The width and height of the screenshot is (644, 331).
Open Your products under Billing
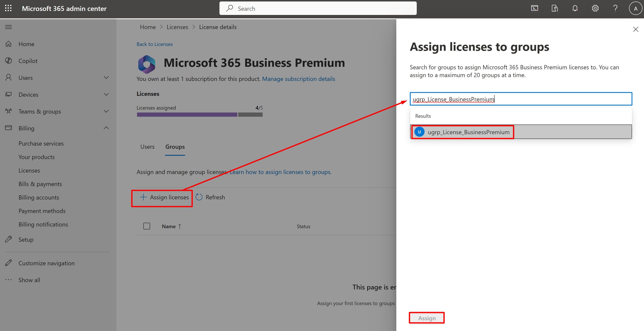(36, 157)
